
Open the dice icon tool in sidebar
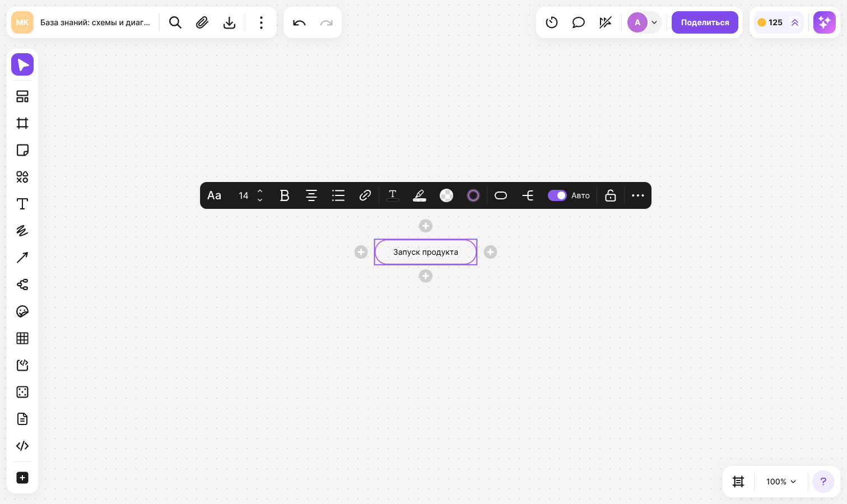22,392
